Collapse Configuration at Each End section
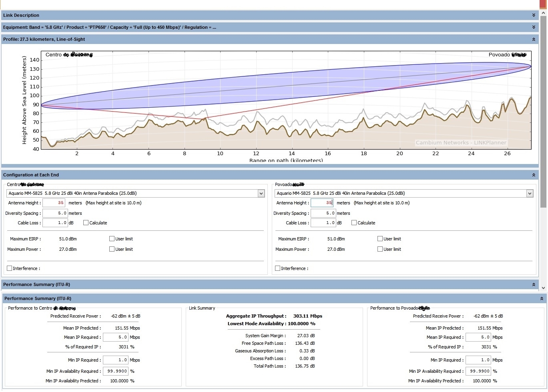This screenshot has width=548, height=392. pos(534,175)
